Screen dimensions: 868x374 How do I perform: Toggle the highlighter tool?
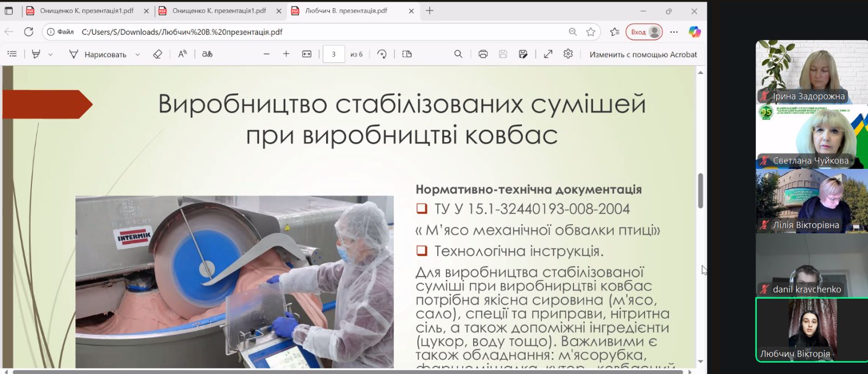pos(36,54)
